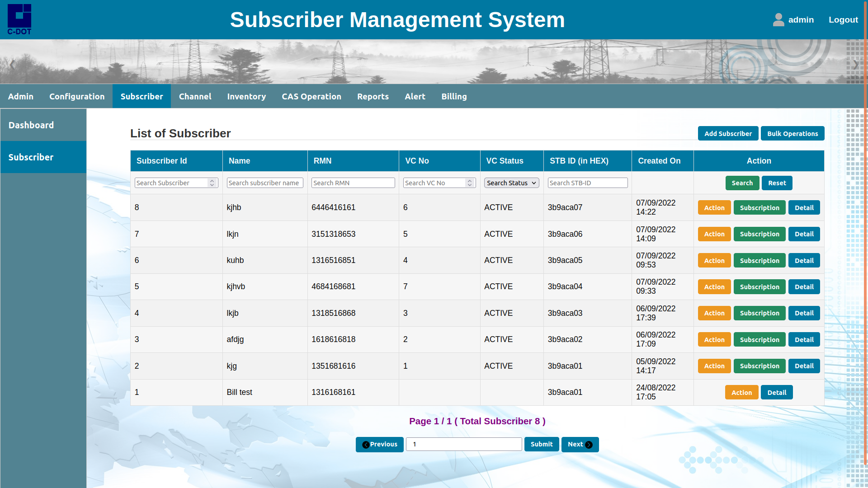
Task: Click the Search VC No spinner arrows
Action: pyautogui.click(x=470, y=183)
